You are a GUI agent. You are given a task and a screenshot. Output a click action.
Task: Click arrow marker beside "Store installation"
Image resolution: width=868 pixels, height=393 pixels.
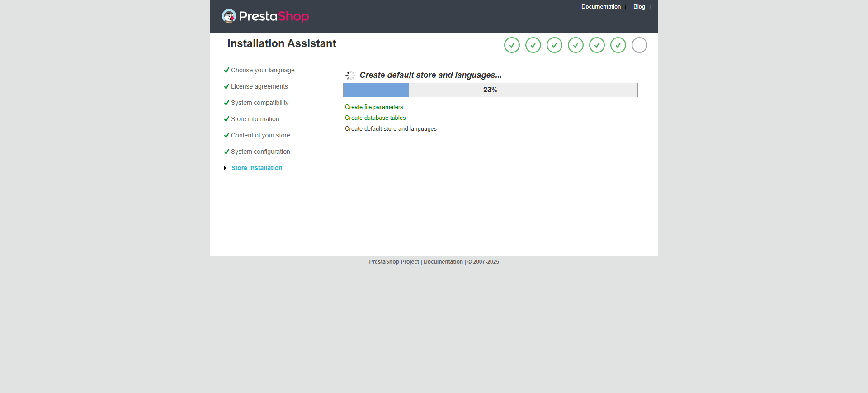click(225, 168)
